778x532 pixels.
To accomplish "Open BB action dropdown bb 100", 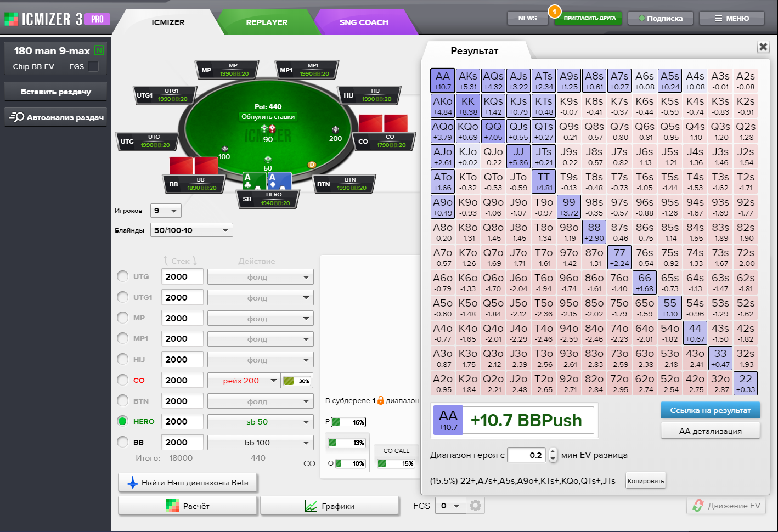I will point(261,443).
